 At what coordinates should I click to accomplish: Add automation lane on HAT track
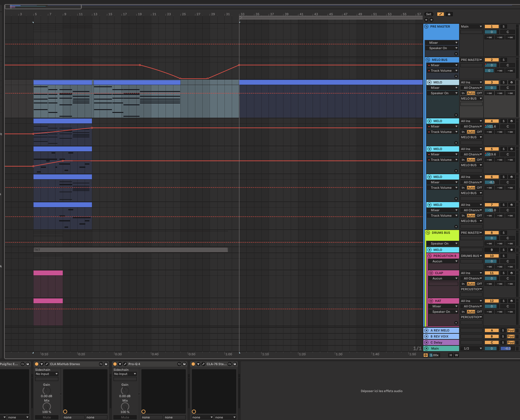point(456,322)
